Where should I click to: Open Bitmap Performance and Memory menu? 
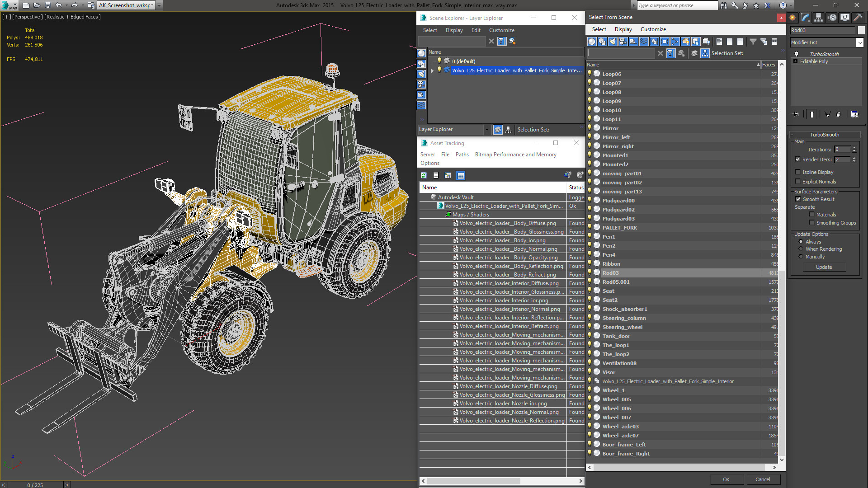(x=516, y=155)
